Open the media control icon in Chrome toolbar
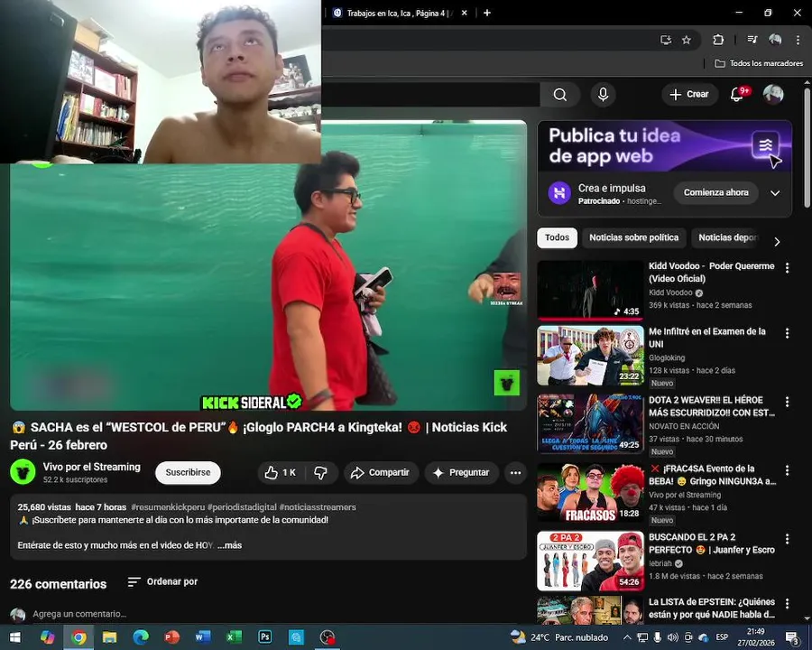The width and height of the screenshot is (812, 650). [x=752, y=40]
